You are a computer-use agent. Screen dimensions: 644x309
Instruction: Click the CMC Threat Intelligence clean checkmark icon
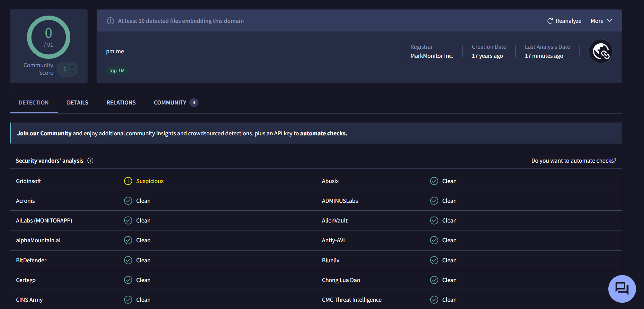point(434,300)
